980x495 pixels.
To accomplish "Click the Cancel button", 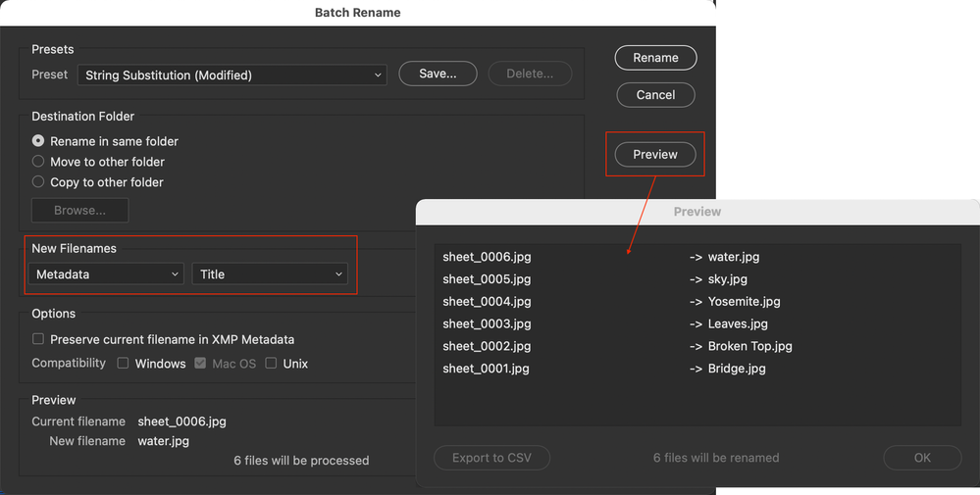I will coord(655,95).
